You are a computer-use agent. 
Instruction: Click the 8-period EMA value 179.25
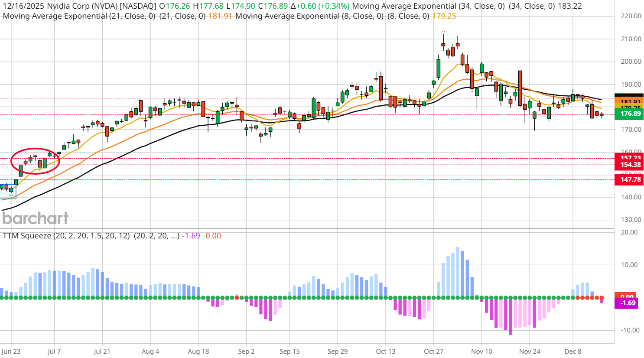point(444,16)
